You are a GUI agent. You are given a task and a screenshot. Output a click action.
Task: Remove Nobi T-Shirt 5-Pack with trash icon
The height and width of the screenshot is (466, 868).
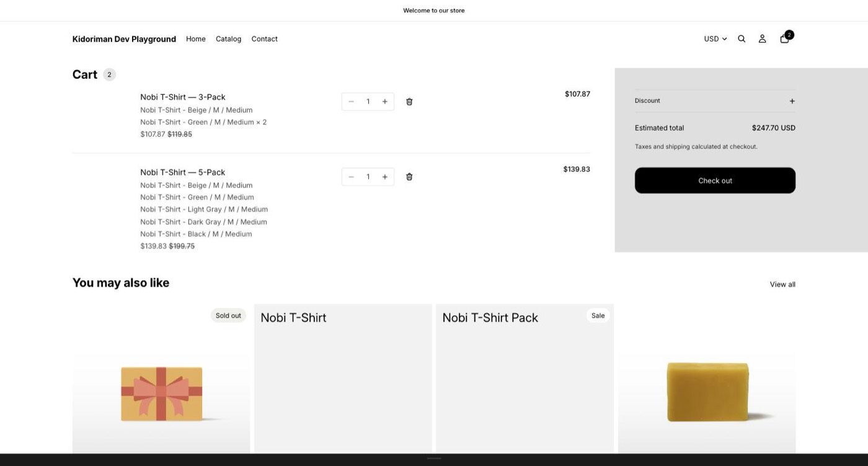click(x=409, y=177)
